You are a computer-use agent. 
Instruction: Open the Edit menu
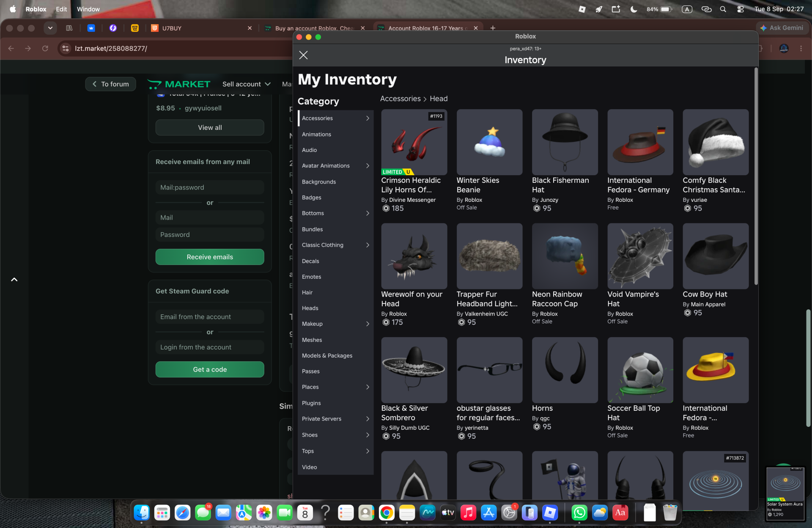61,9
